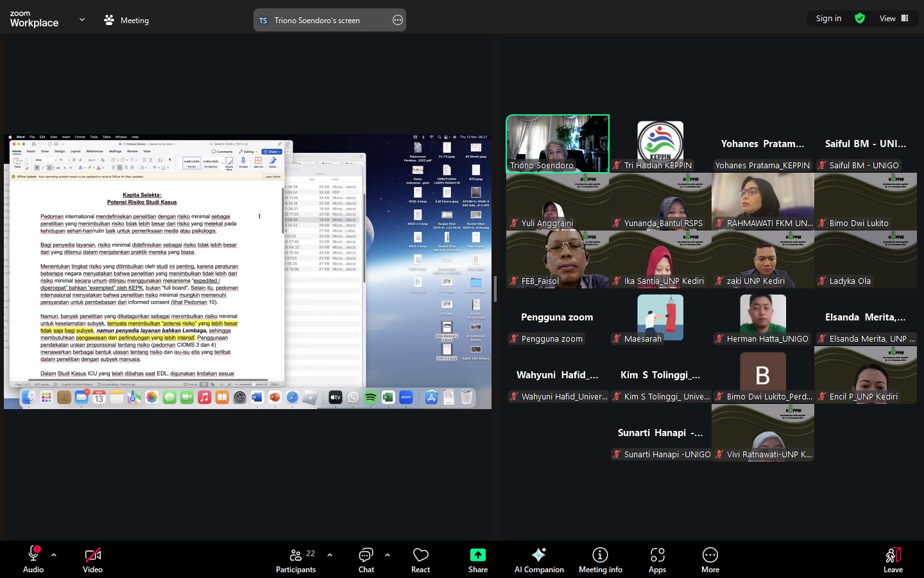Select Triono Soendoro's video thumbnail
This screenshot has height=578, width=924.
click(558, 144)
